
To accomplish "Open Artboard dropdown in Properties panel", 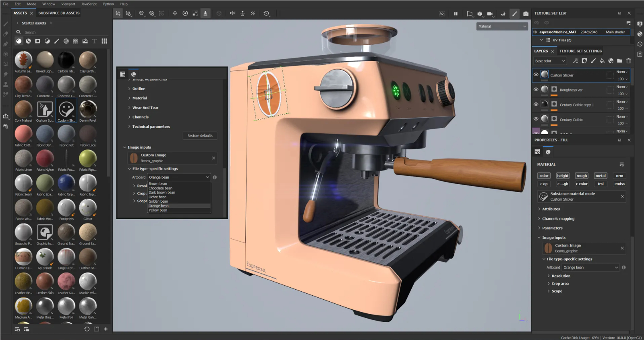I will pyautogui.click(x=590, y=267).
